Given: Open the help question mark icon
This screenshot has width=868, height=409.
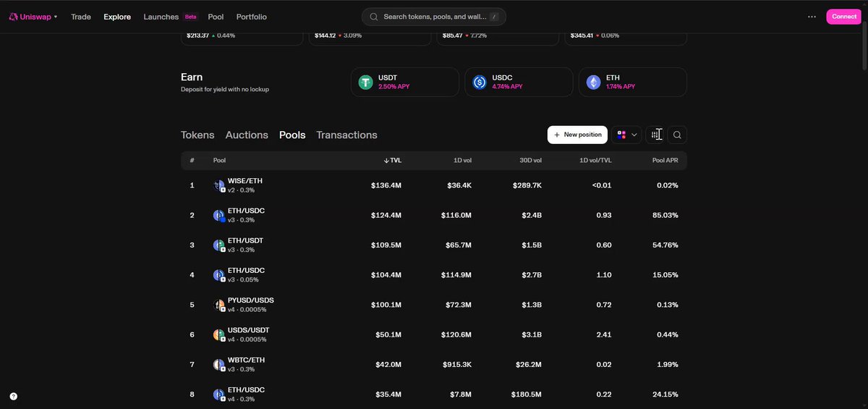Looking at the screenshot, I should (x=14, y=396).
